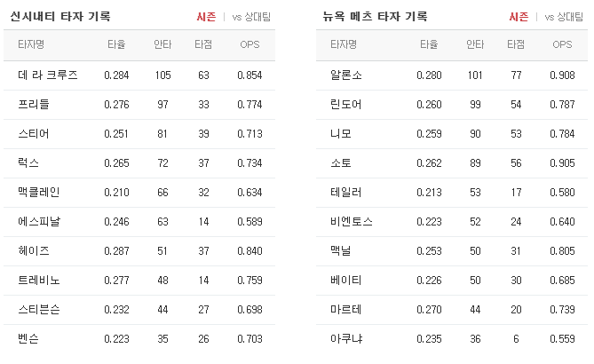Click 타율 column header in 신시내티 table
This screenshot has height=364, width=594.
pos(116,44)
